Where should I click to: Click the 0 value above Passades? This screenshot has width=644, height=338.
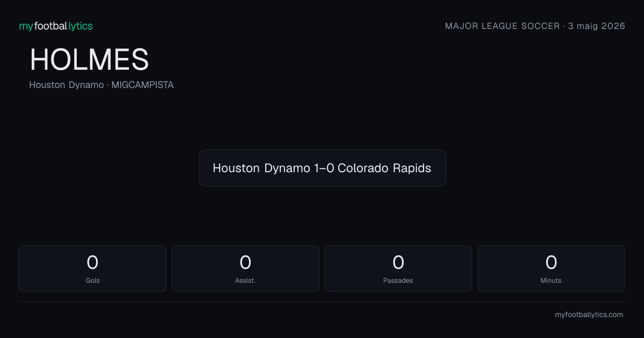point(398,262)
